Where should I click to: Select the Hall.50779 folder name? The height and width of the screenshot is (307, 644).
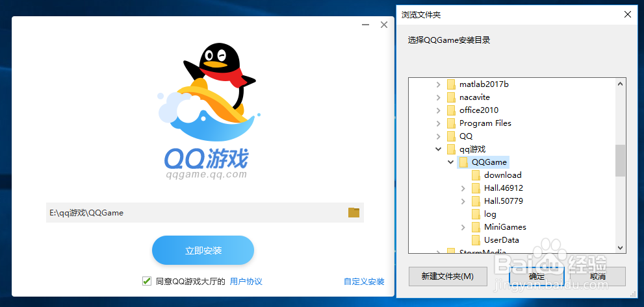pos(504,201)
